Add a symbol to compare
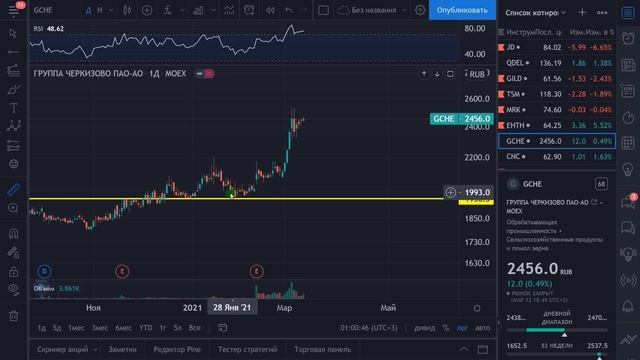The width and height of the screenshot is (640, 360). point(147,10)
